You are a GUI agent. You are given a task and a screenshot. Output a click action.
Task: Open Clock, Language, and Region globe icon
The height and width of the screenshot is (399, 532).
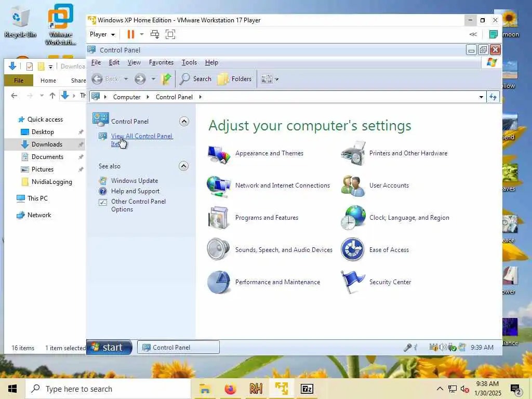(x=353, y=218)
